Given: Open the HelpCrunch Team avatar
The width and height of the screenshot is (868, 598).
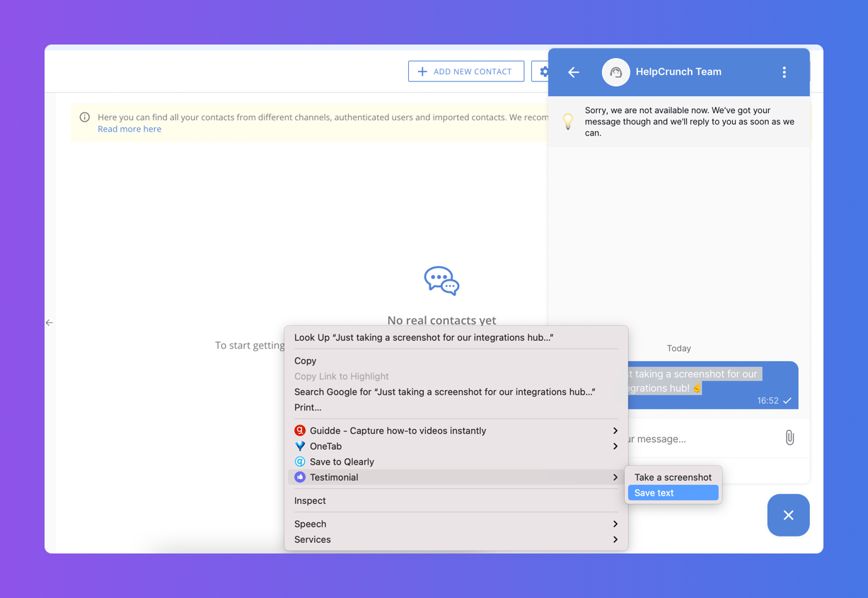Looking at the screenshot, I should (x=616, y=72).
